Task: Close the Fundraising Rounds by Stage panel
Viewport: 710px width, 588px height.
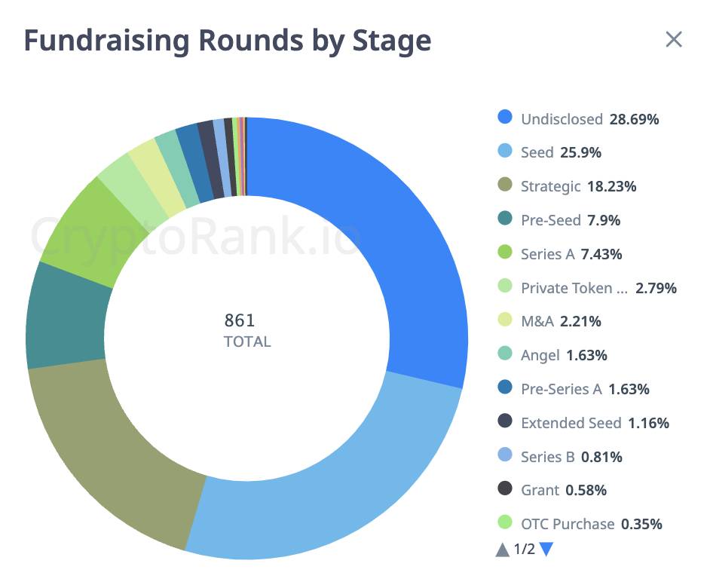Action: (x=673, y=40)
